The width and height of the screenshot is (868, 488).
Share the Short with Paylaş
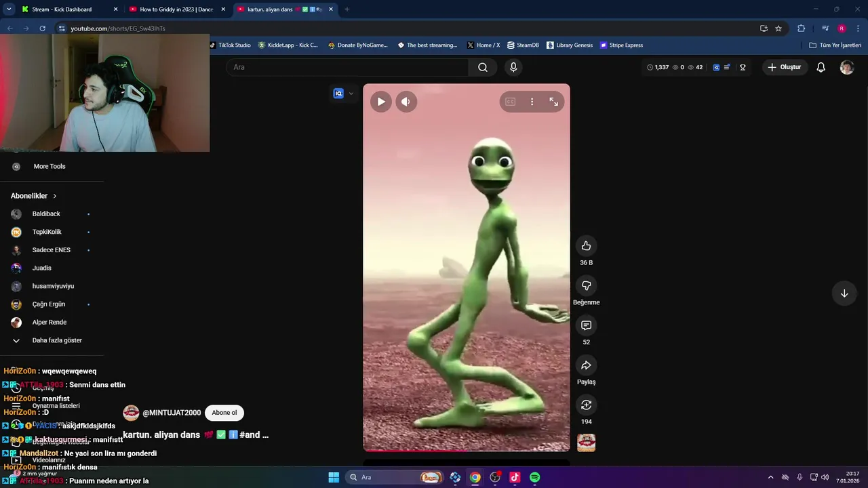click(586, 365)
